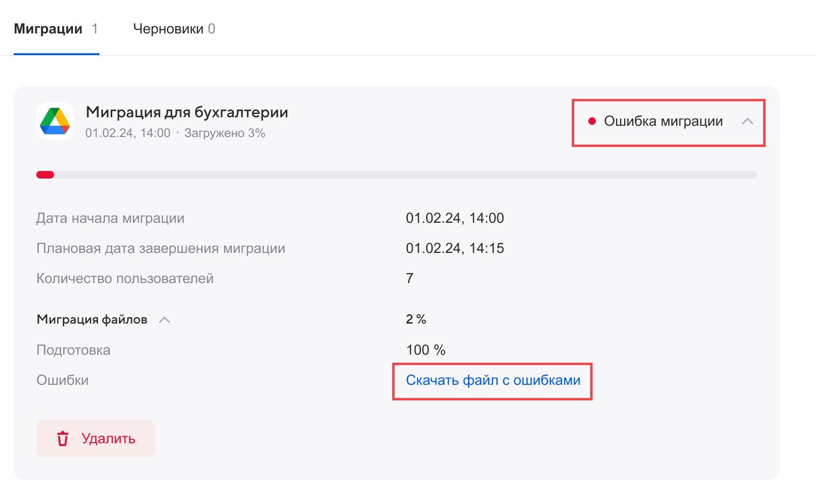Click the trash can icon
The height and width of the screenshot is (504, 816).
click(63, 439)
